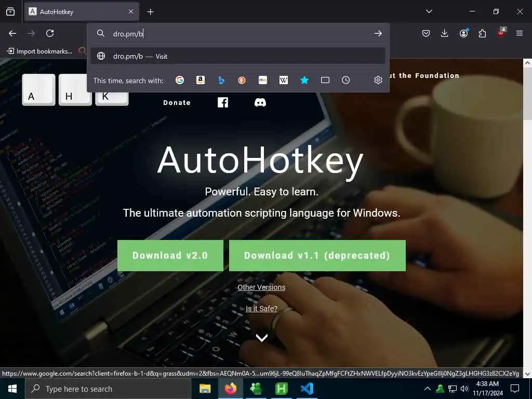Open the Firefox account icon
Viewport: 532px width, 399px height.
click(463, 33)
